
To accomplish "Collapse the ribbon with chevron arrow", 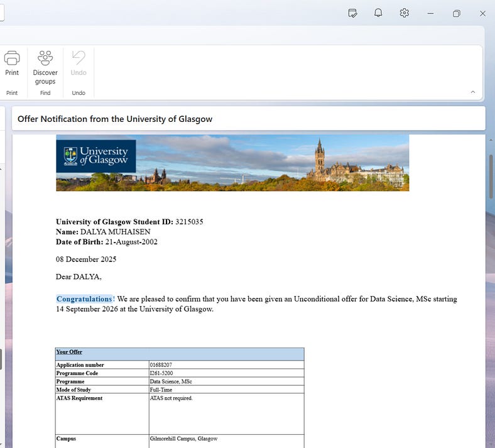I will tap(473, 92).
